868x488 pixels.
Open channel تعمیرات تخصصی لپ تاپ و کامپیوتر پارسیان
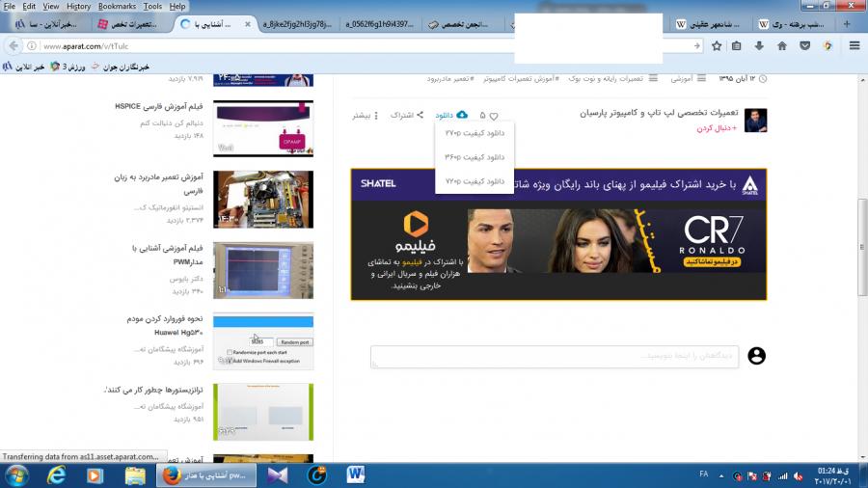coord(659,113)
